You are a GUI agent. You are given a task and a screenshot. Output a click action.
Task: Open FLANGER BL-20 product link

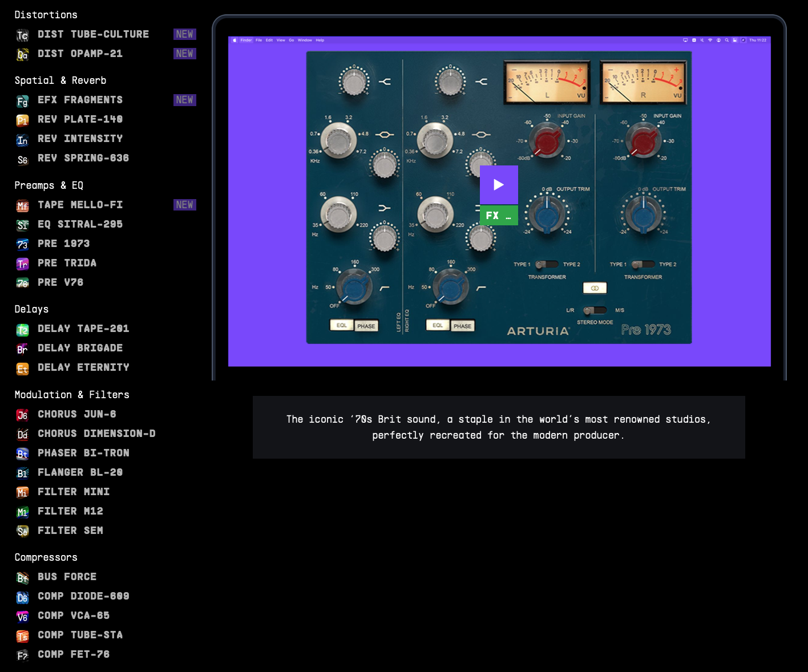point(80,472)
